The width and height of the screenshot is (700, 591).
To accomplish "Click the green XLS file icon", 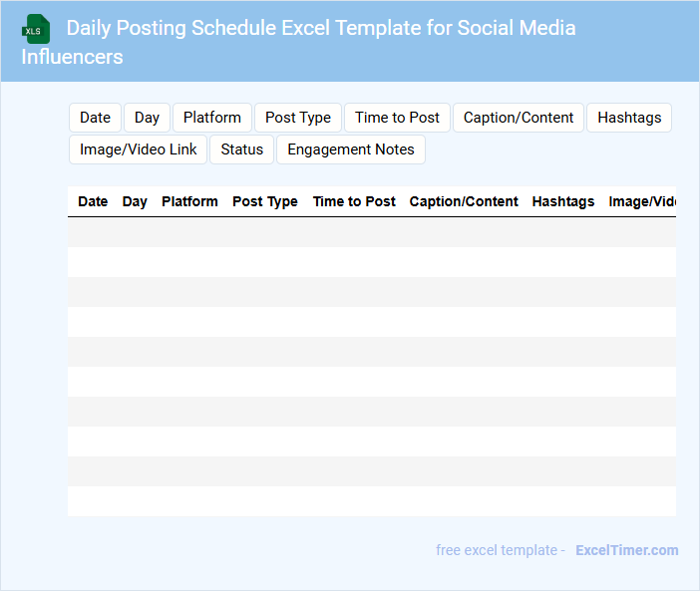I will pos(36,30).
